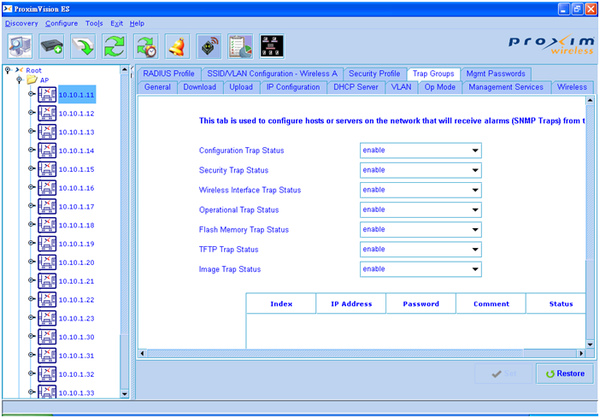Click the Index column header
This screenshot has height=418, width=600.
(x=281, y=304)
